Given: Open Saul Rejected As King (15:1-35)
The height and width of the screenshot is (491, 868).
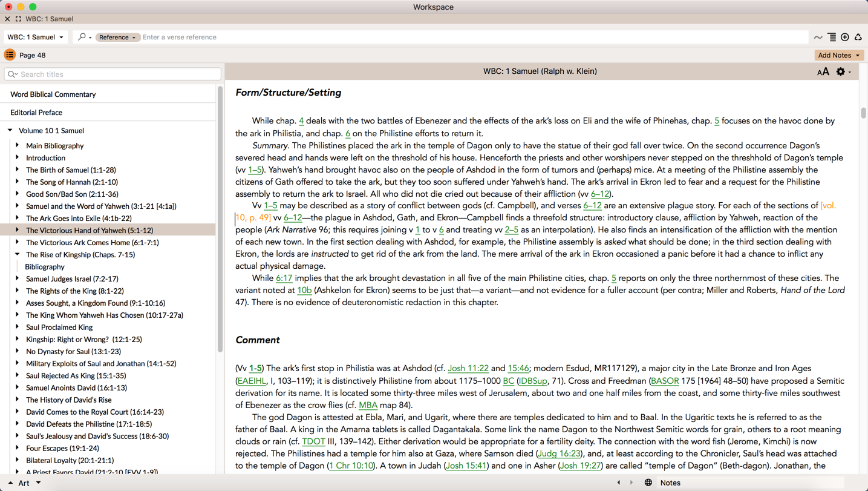Looking at the screenshot, I should click(76, 376).
